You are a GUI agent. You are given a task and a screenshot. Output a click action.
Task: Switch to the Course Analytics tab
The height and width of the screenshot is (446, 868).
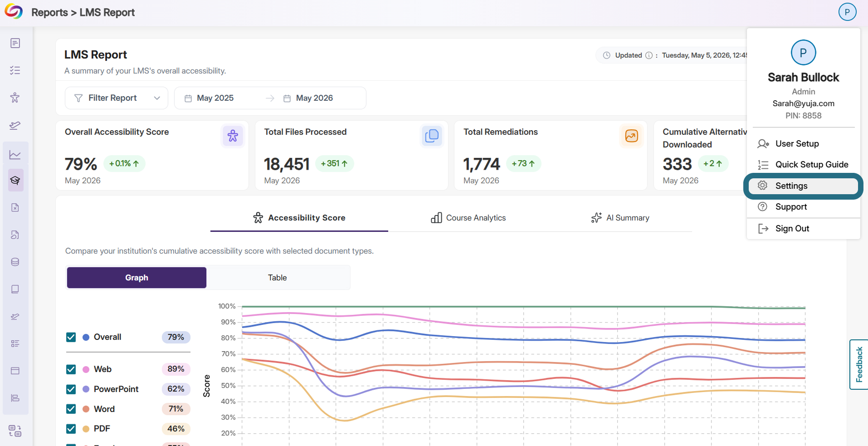pos(468,218)
